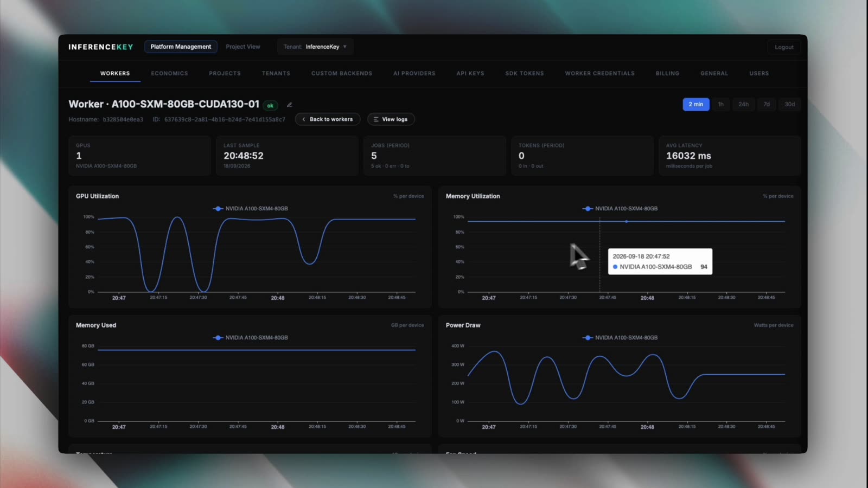Click the Last Sample 20:48:52 card
This screenshot has height=488, width=868.
pos(287,156)
